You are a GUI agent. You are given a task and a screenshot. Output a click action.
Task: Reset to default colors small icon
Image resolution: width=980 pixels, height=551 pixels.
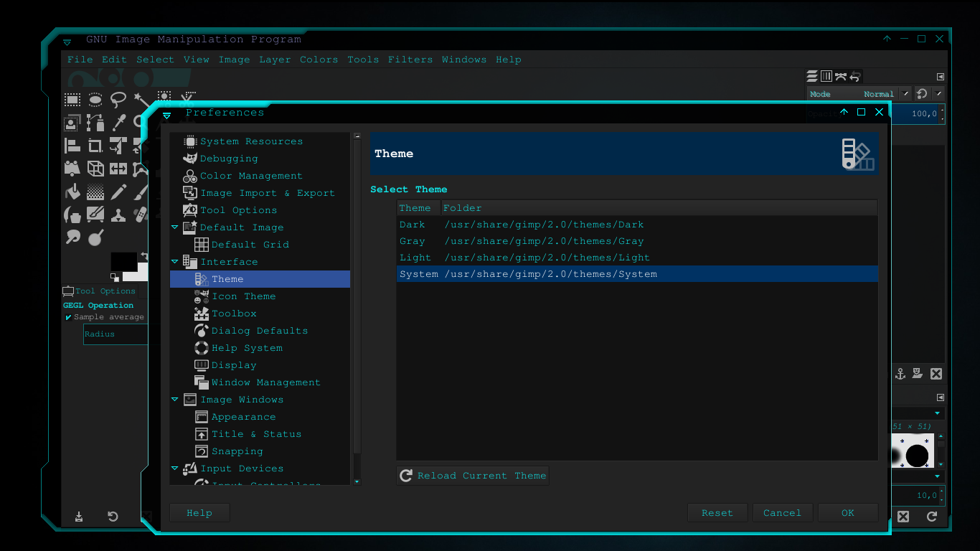[115, 277]
